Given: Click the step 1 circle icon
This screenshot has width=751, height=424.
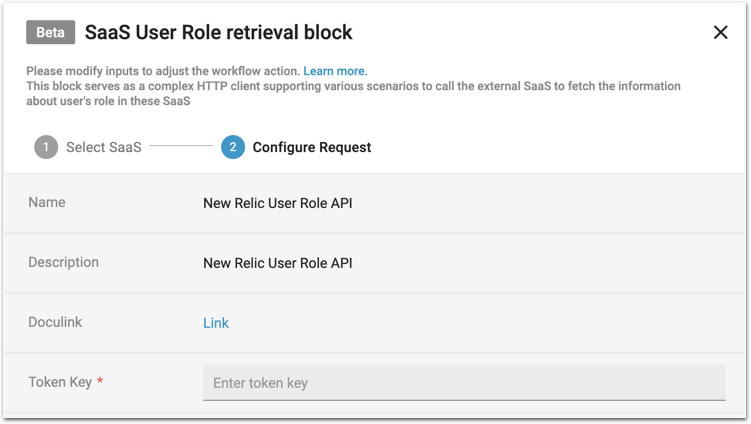Looking at the screenshot, I should (x=45, y=147).
